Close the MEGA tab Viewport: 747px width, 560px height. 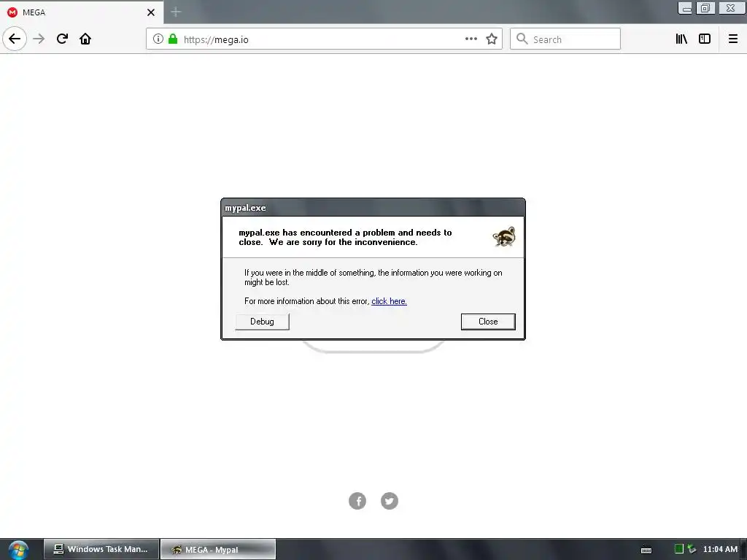tap(151, 12)
